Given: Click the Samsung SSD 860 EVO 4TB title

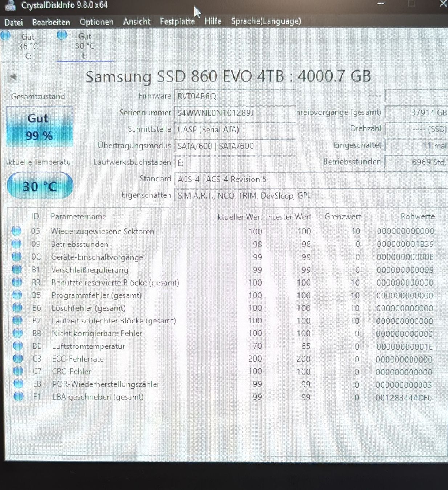Looking at the screenshot, I should coord(228,77).
